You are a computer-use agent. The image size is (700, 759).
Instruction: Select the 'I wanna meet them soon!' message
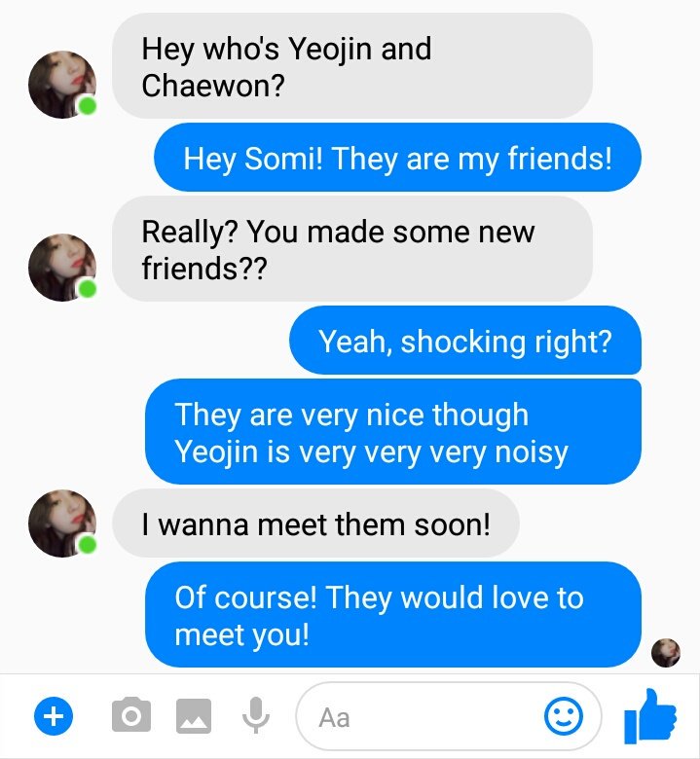point(315,524)
